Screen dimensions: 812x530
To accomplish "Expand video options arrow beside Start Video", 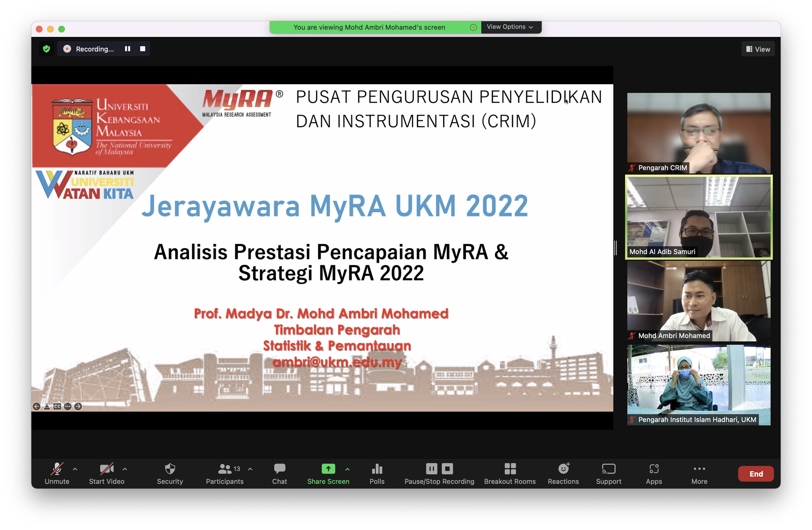I will point(125,469).
